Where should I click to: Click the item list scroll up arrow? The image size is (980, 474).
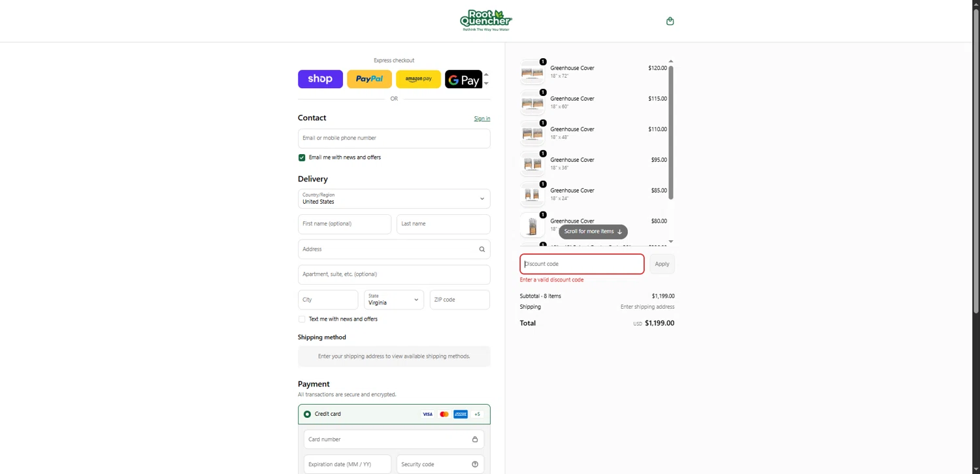tap(671, 61)
